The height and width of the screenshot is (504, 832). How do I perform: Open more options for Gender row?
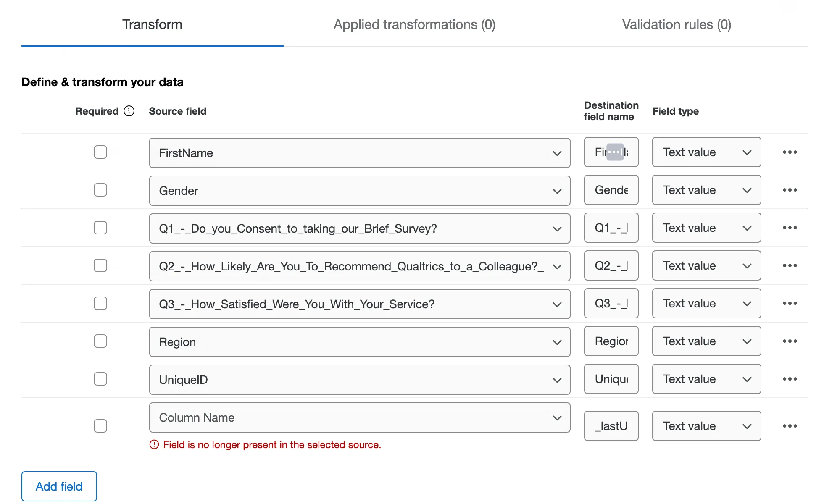(790, 190)
